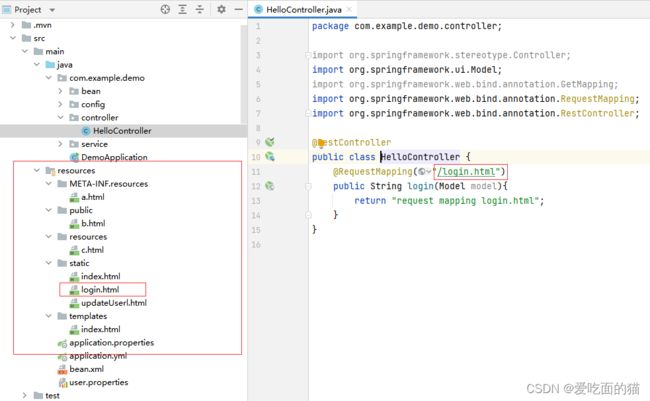Click the gutter icon on line 10
This screenshot has height=401, width=650.
point(270,157)
